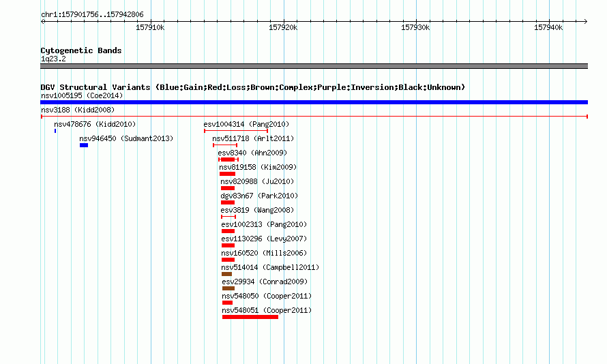Click the 1q23.2 band label
This screenshot has height=364, width=607.
(x=53, y=59)
